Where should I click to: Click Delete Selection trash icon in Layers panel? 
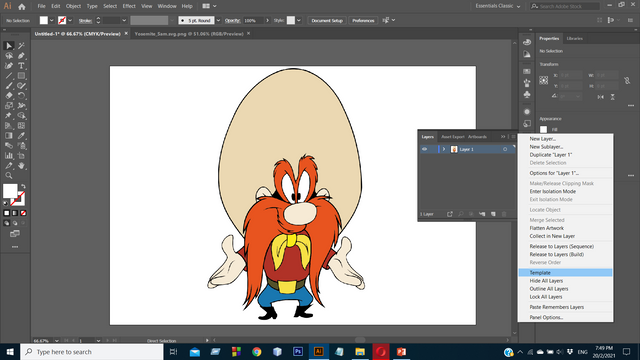504,214
